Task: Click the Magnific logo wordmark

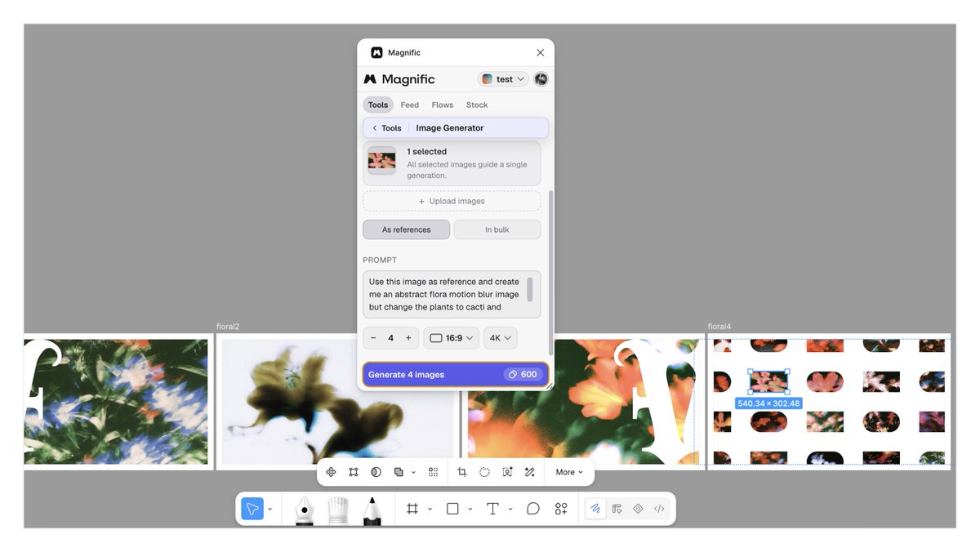Action: point(399,79)
